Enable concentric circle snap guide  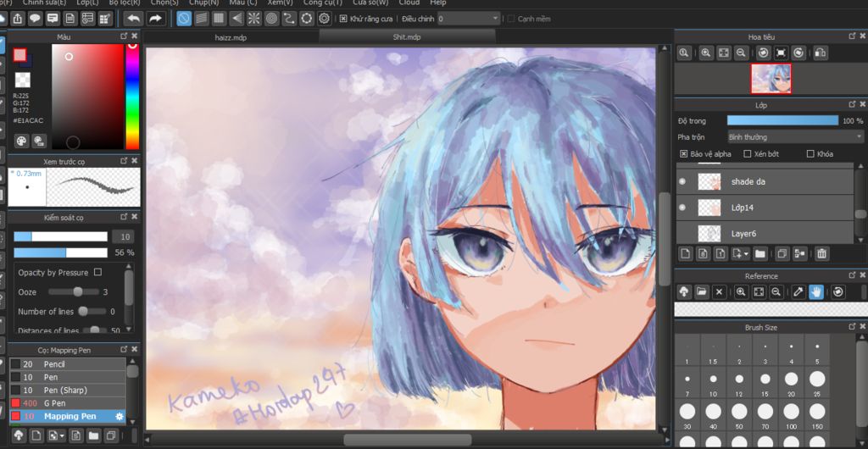click(x=271, y=19)
